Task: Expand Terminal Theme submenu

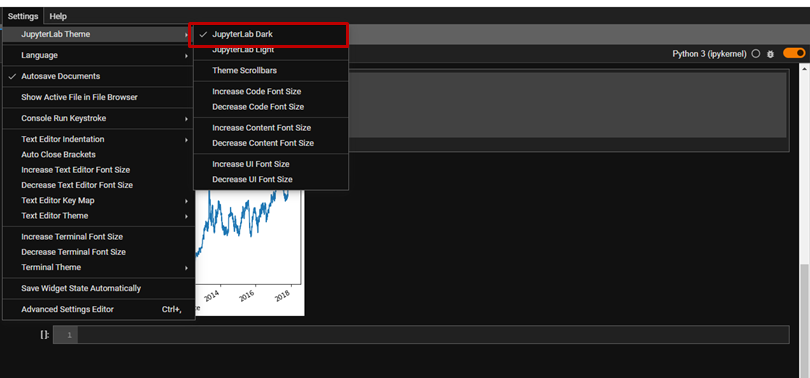Action: click(x=99, y=267)
